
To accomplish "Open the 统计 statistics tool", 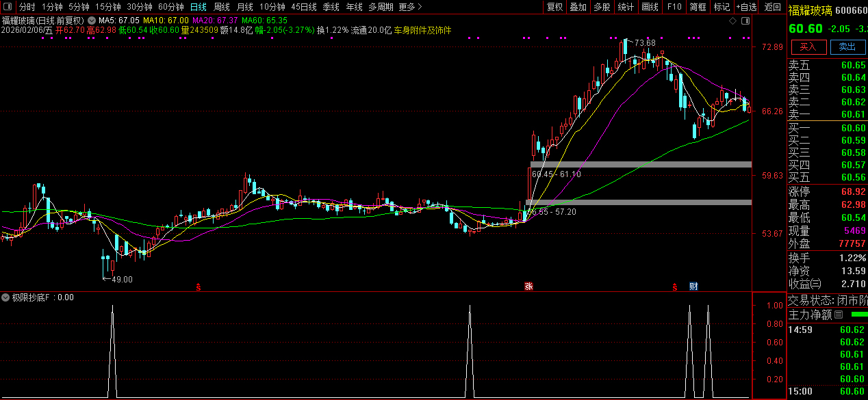I will click(626, 7).
